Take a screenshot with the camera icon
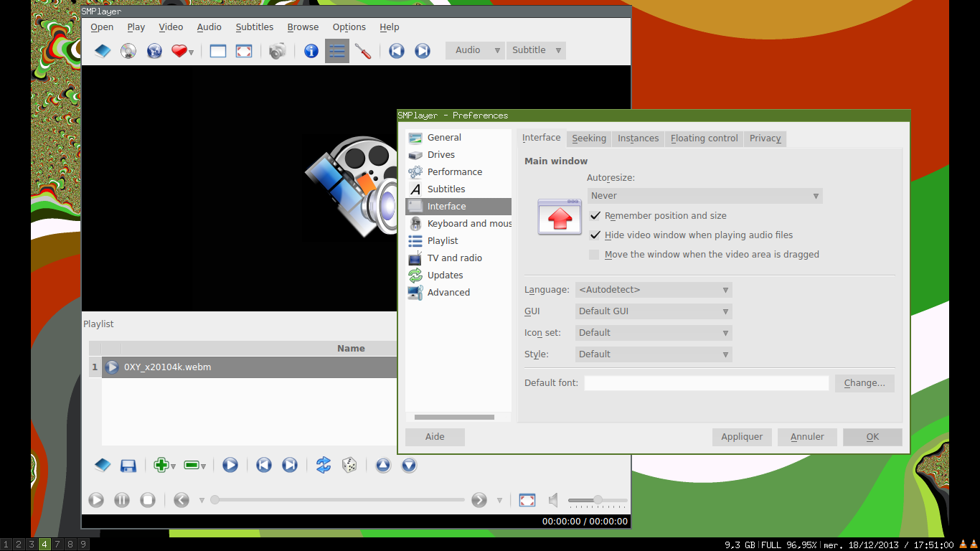 click(x=278, y=51)
